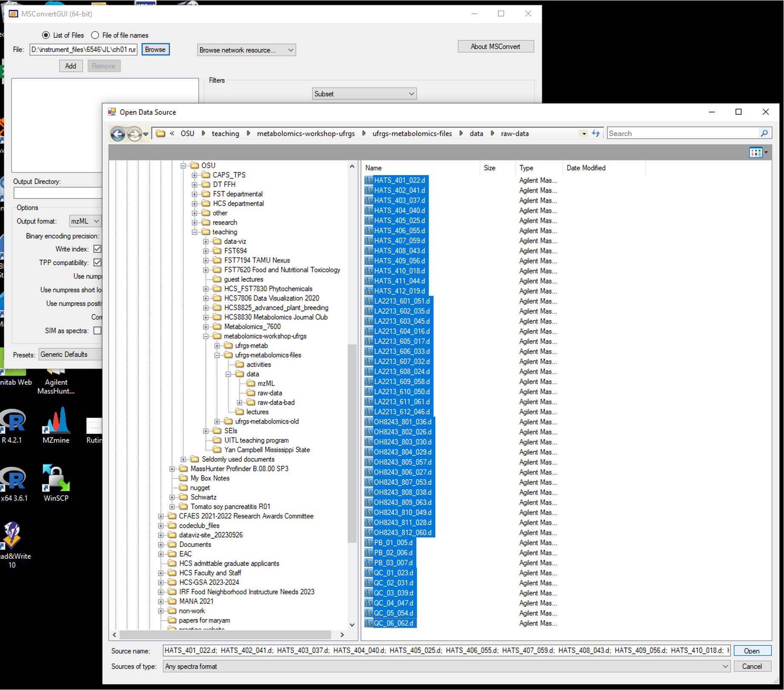Click the tree scroll down arrow
The height and width of the screenshot is (690, 784).
click(352, 625)
